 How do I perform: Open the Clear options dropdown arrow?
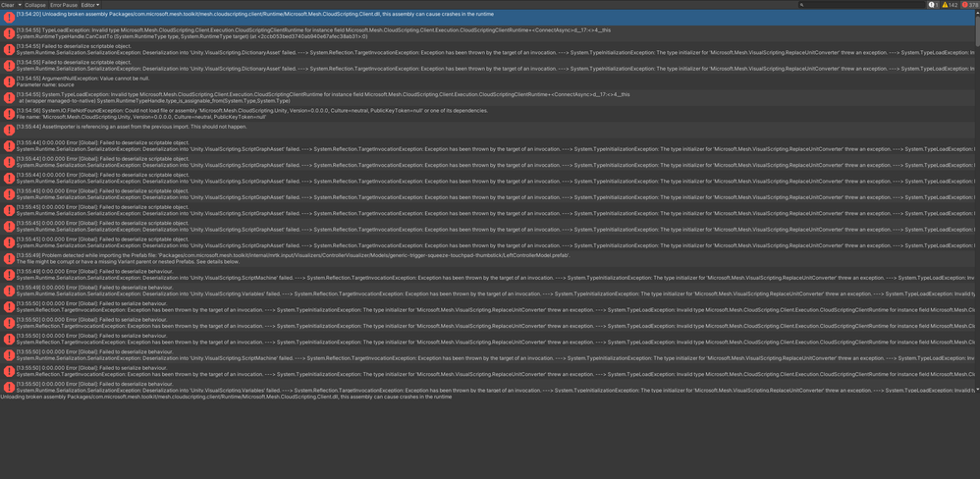click(x=20, y=4)
